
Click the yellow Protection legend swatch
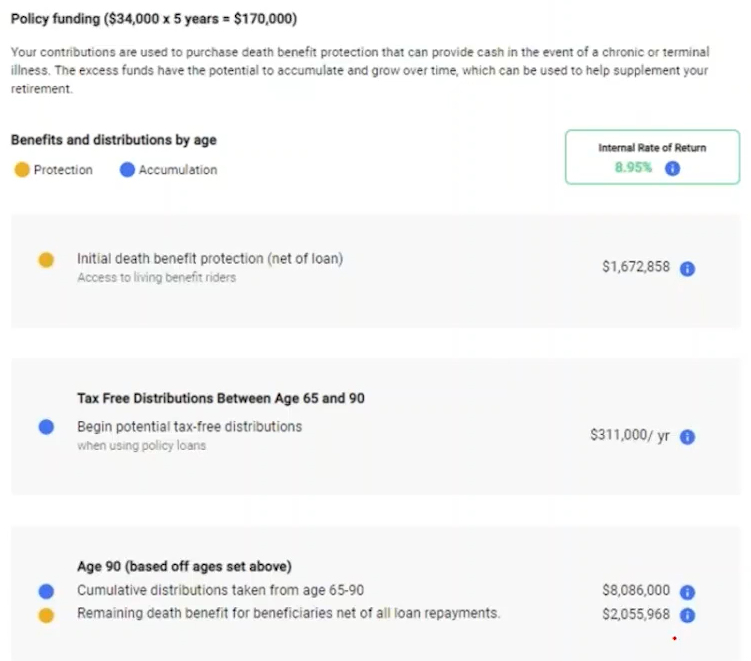[x=22, y=170]
